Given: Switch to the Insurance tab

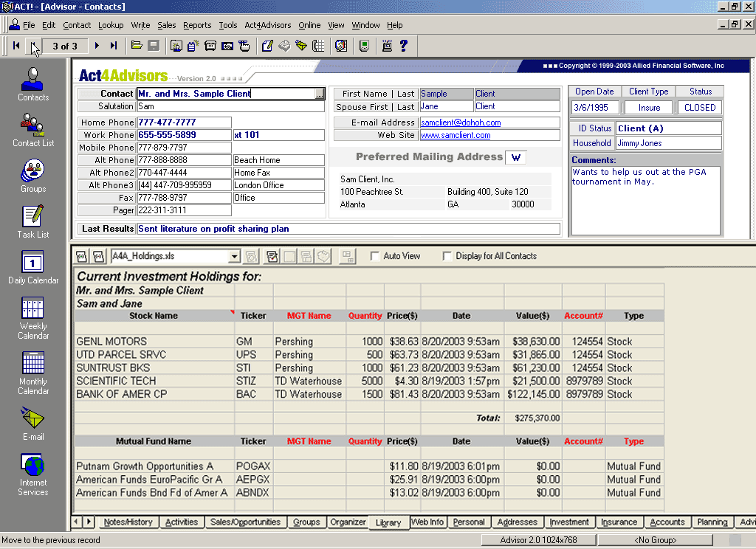Looking at the screenshot, I should [x=619, y=522].
